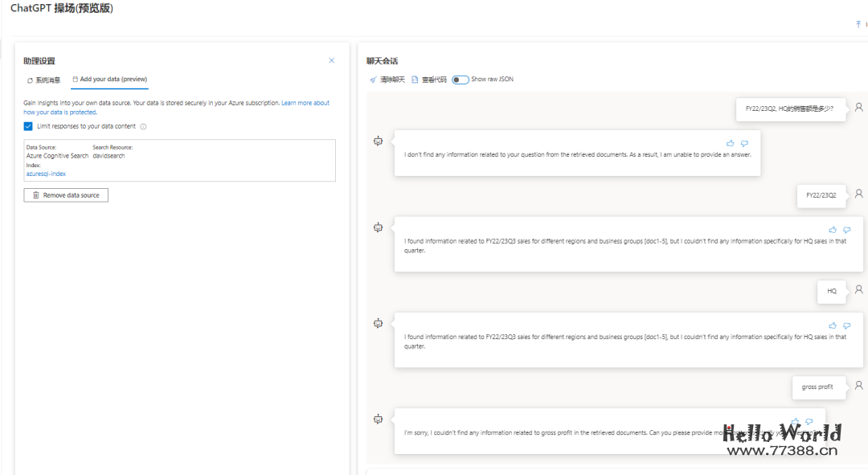Open the Add your data (preview) tab
The height and width of the screenshot is (475, 868).
point(109,80)
